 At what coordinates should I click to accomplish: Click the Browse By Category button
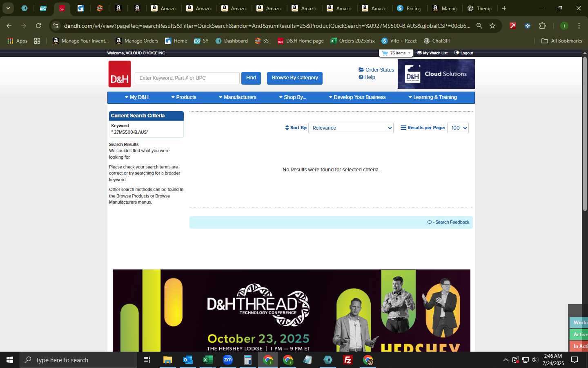[295, 78]
